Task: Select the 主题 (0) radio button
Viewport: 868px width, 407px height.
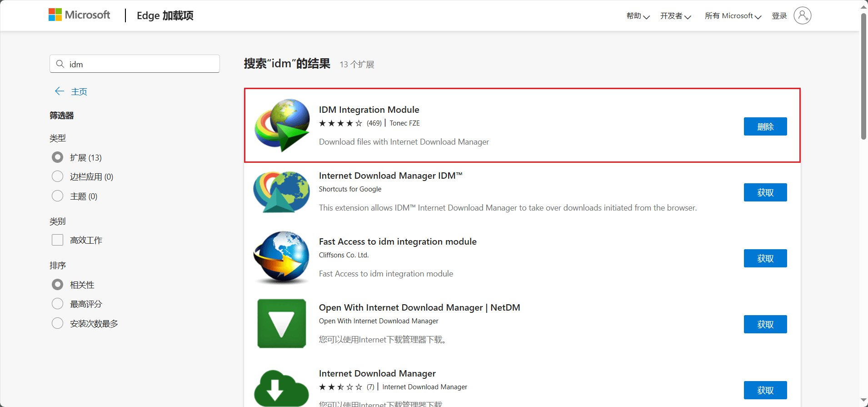Action: coord(58,196)
